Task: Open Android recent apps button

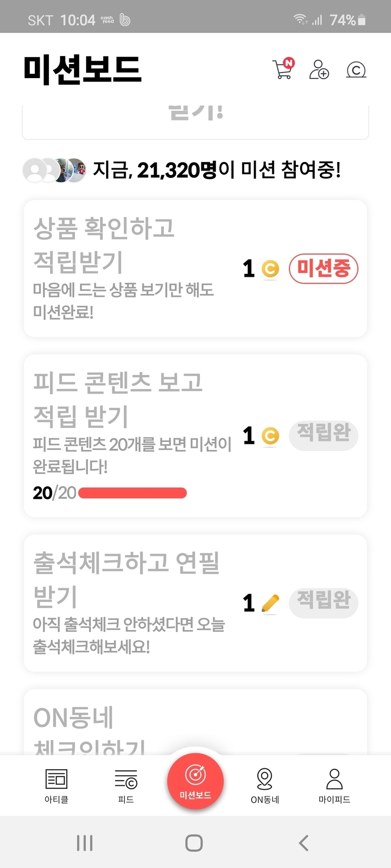Action: 85,843
